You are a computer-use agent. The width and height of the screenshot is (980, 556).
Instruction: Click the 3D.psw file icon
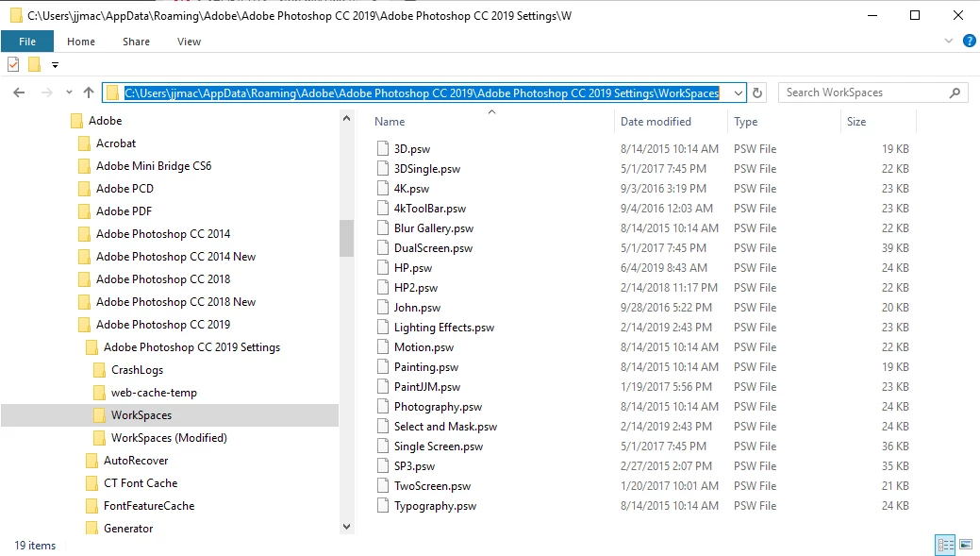pos(383,148)
